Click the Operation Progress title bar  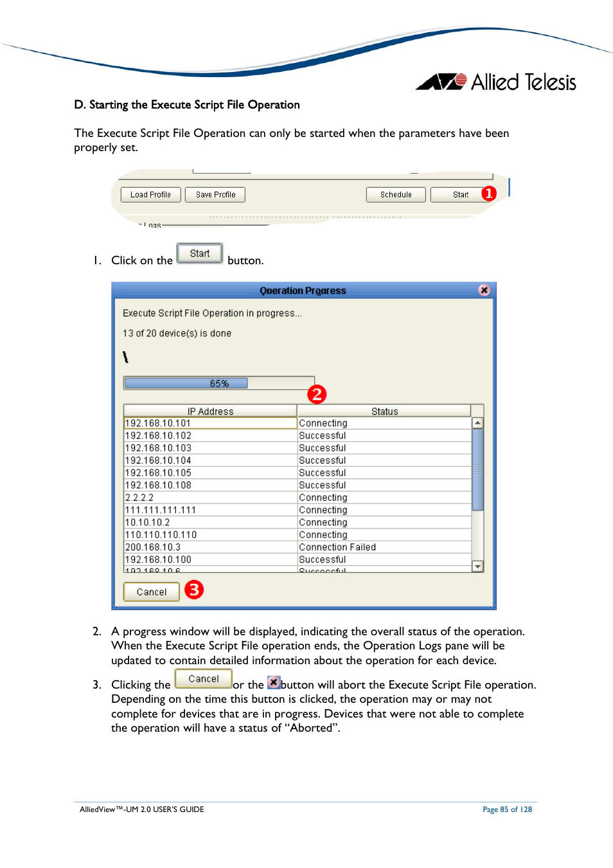pyautogui.click(x=303, y=291)
